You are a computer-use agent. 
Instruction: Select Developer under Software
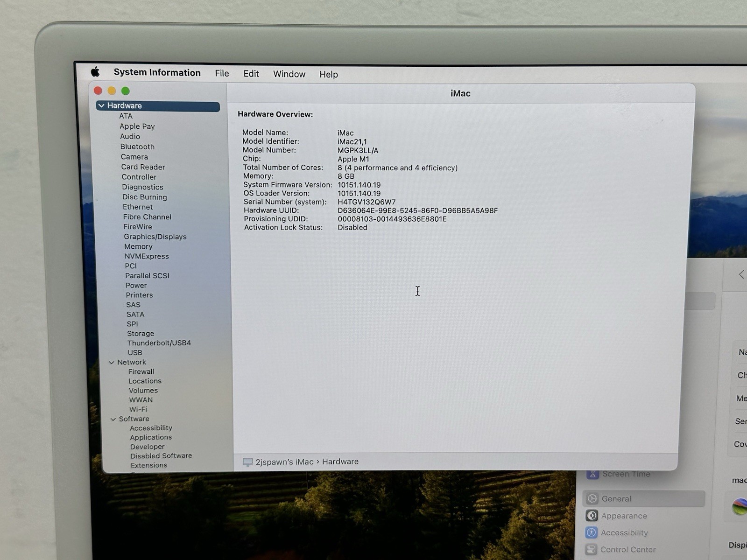147,447
